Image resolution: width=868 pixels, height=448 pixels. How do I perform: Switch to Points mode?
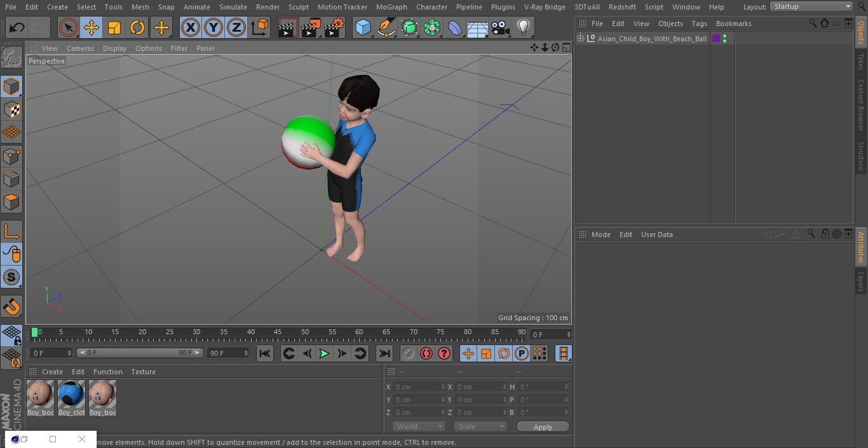coord(11,156)
